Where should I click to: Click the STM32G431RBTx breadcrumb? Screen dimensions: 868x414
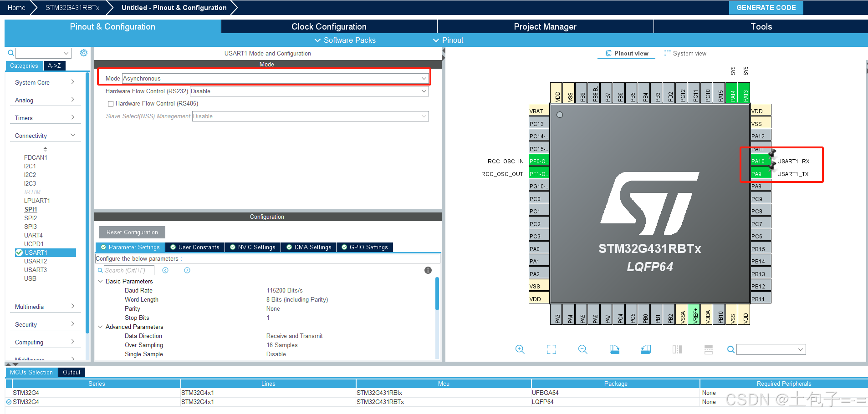click(72, 8)
